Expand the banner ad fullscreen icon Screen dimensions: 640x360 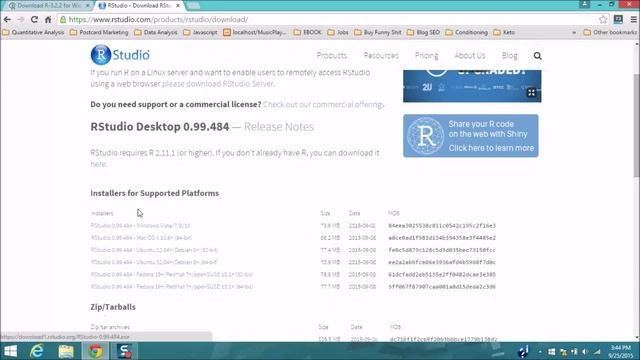click(531, 93)
